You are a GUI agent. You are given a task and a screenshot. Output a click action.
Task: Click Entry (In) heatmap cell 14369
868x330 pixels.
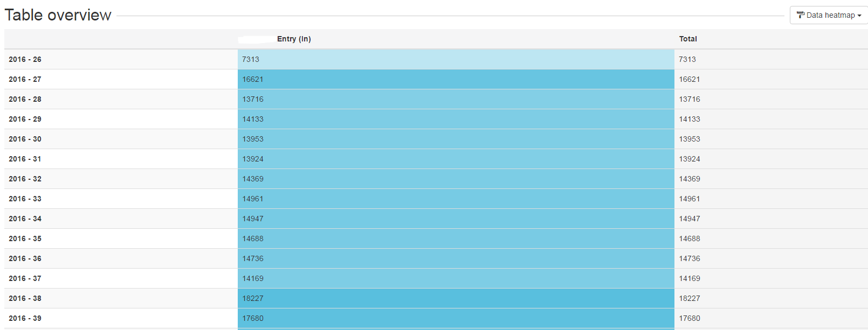coord(456,179)
